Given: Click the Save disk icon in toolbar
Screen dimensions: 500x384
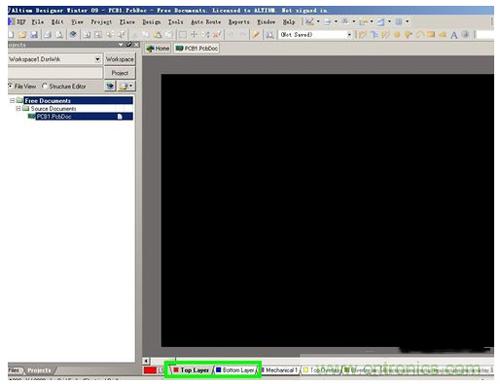Looking at the screenshot, I should coord(34,35).
